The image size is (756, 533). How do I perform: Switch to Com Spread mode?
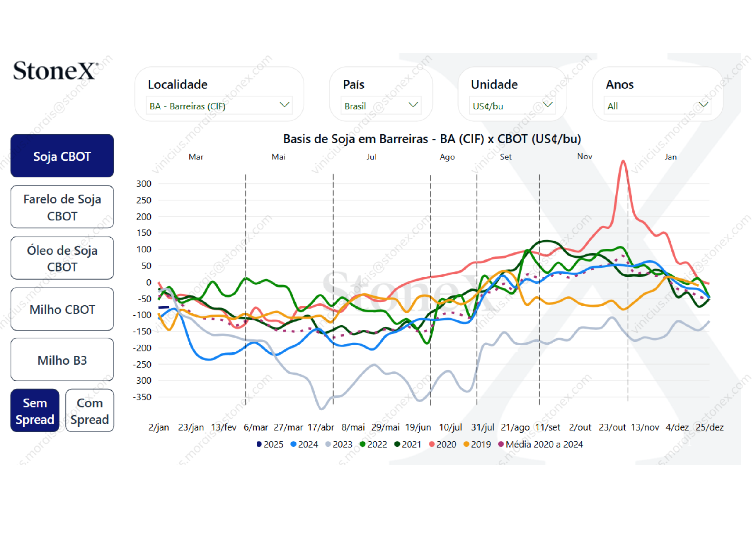pyautogui.click(x=90, y=411)
